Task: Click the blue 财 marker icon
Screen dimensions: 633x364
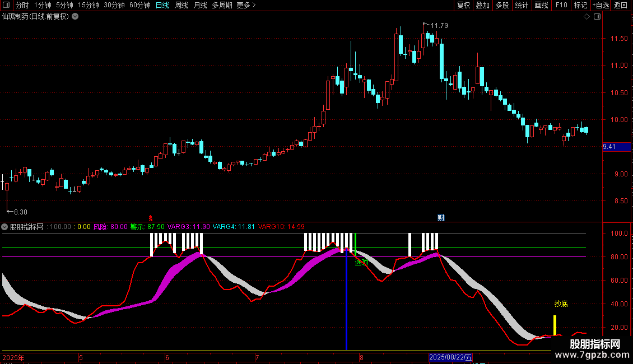Action: 441,217
